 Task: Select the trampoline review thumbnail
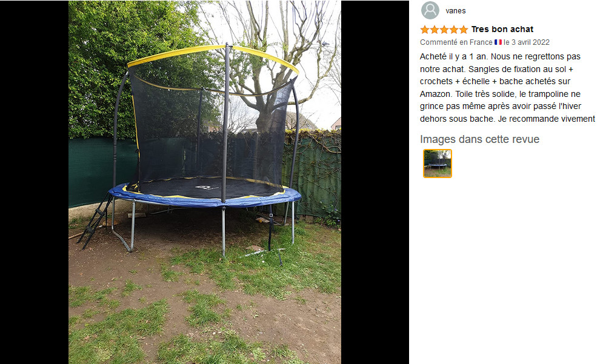438,164
